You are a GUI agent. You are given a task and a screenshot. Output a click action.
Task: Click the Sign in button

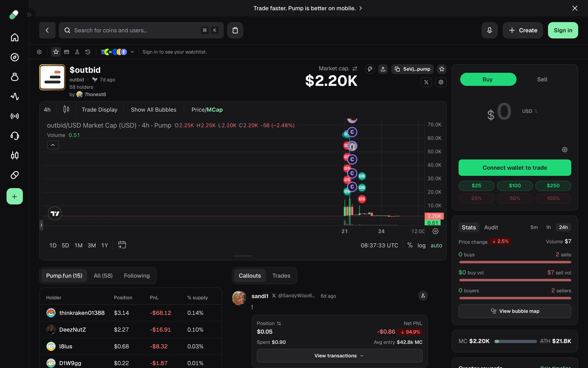coord(563,30)
